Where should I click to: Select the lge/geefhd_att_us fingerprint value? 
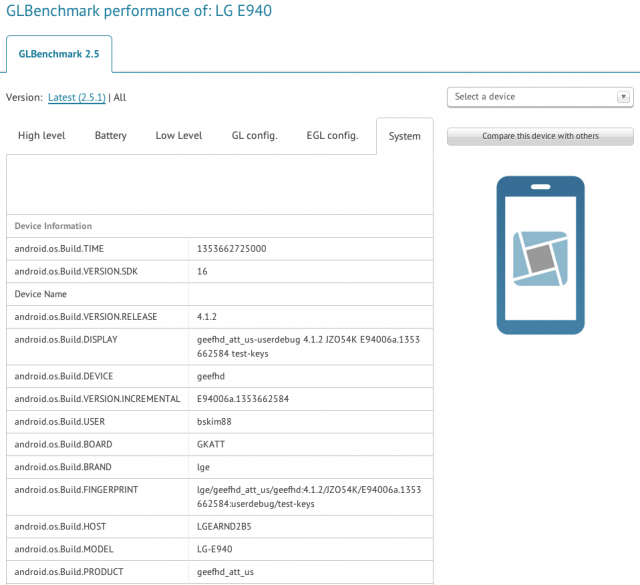pos(309,497)
